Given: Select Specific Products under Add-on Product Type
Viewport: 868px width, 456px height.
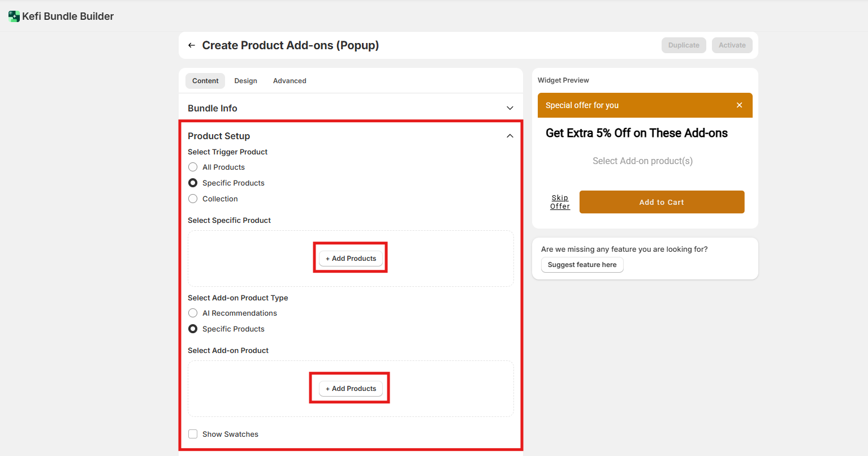Looking at the screenshot, I should [x=193, y=329].
